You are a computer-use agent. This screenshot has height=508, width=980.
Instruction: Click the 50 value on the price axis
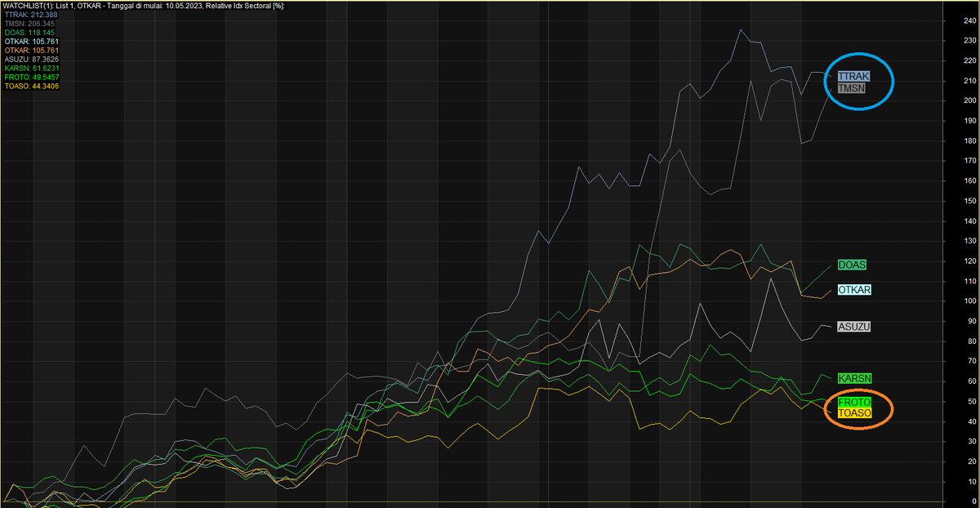972,402
